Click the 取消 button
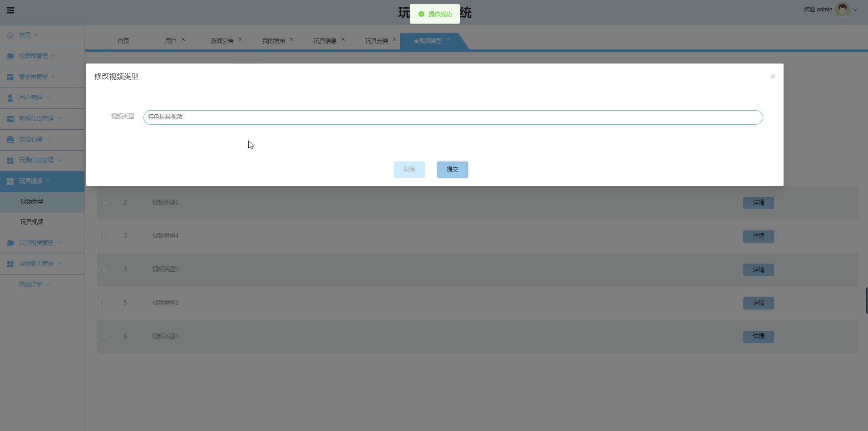The width and height of the screenshot is (868, 431). tap(409, 170)
